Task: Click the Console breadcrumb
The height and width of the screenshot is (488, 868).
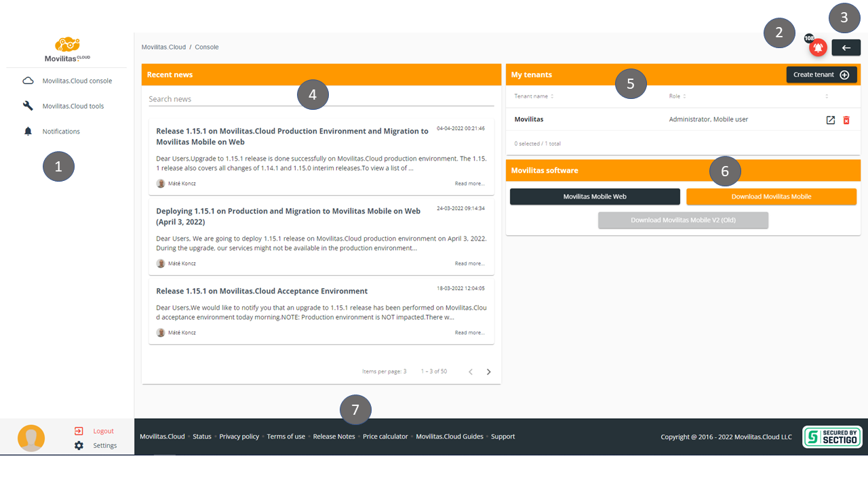Action: [207, 47]
